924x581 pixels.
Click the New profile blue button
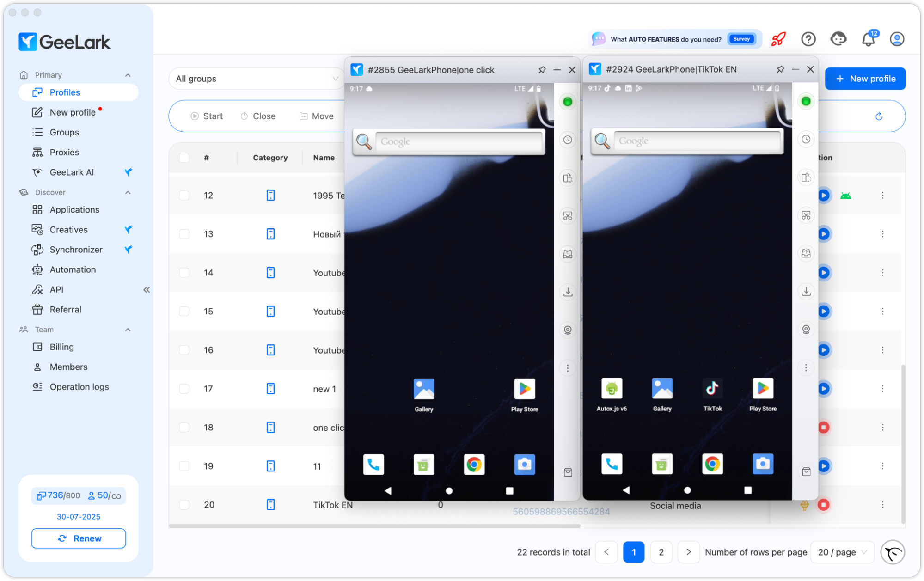865,79
